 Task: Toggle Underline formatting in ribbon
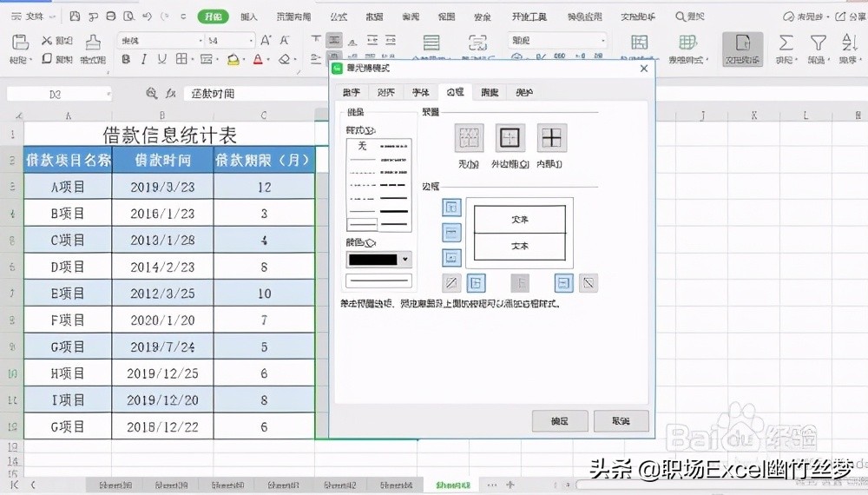click(161, 59)
